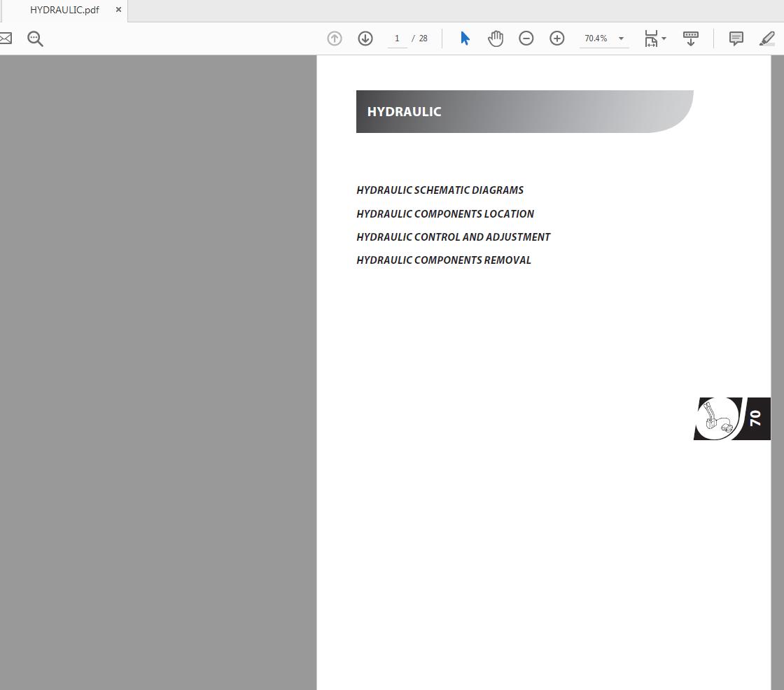Click the section 70 tab marker

pyautogui.click(x=732, y=418)
